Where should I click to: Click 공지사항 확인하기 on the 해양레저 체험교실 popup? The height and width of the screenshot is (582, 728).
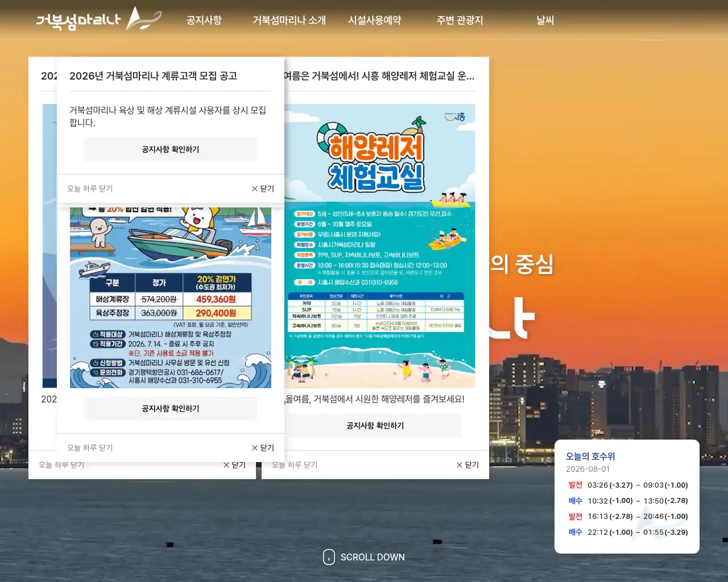click(375, 426)
